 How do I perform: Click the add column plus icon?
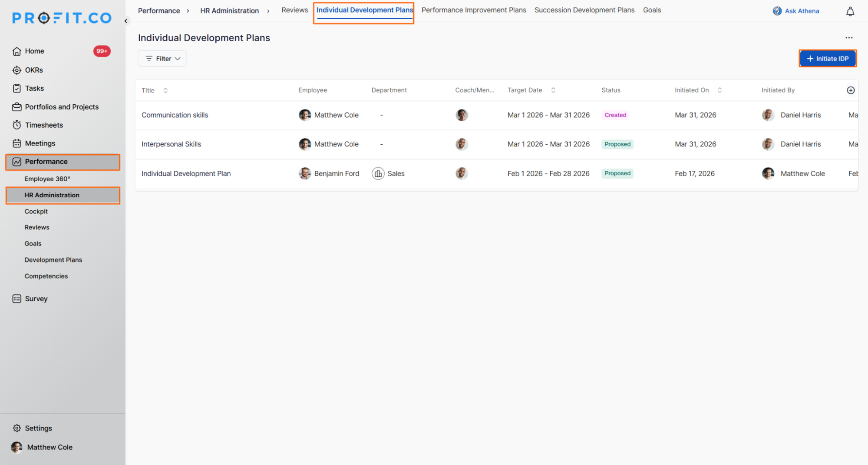850,90
